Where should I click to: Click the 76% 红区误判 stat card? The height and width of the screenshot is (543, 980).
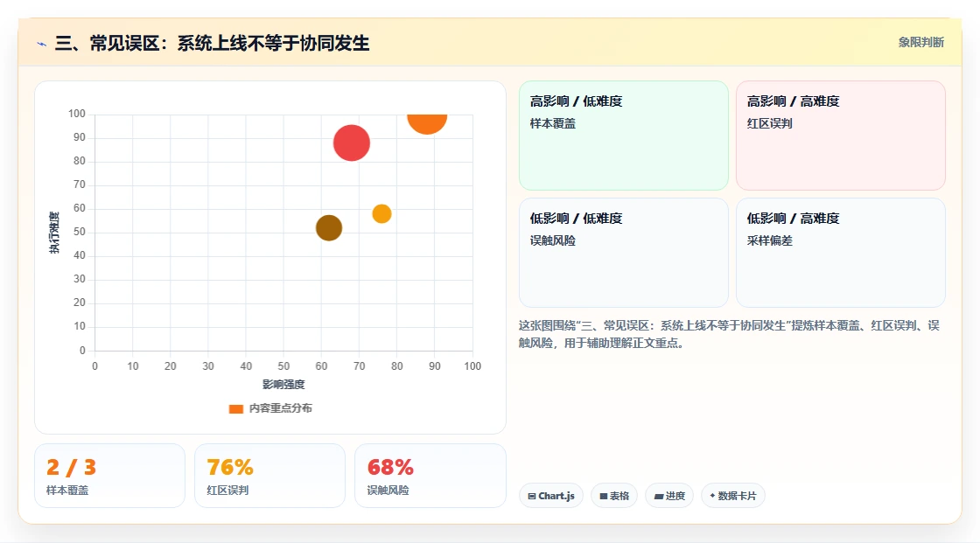pyautogui.click(x=270, y=476)
